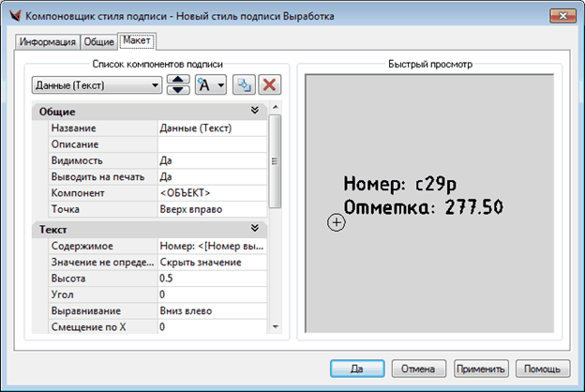The width and height of the screenshot is (585, 392).
Task: Collapse the Текст section
Action: tap(254, 228)
